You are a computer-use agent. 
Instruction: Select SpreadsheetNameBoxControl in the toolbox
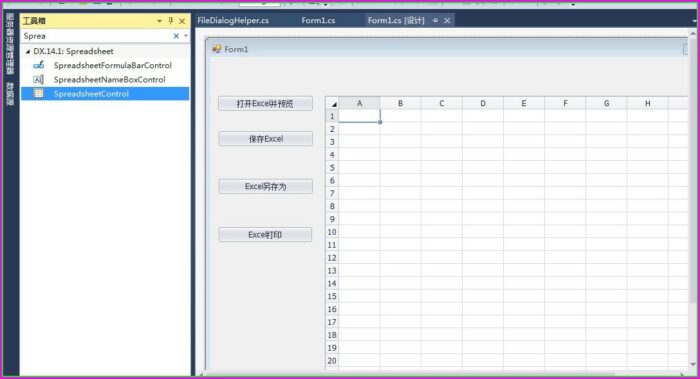[x=105, y=79]
